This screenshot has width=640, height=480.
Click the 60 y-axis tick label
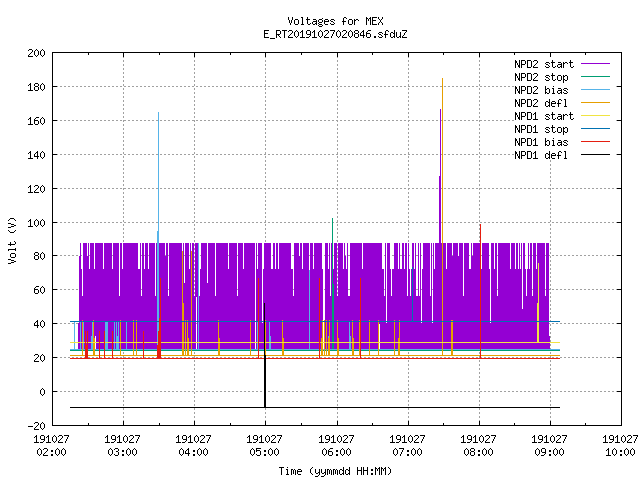click(39, 290)
